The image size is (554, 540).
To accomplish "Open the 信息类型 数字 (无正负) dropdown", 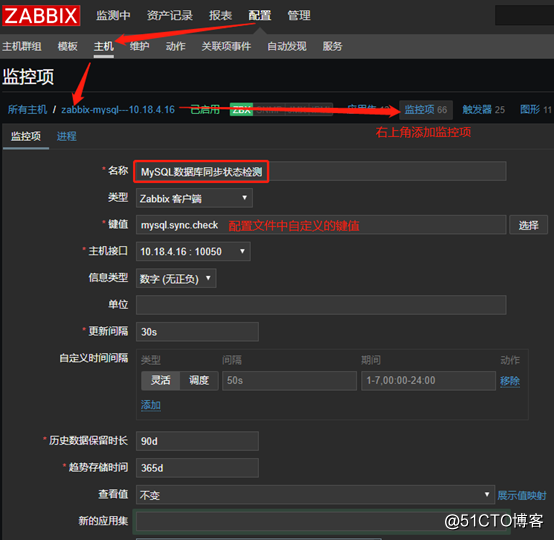I will pos(176,278).
